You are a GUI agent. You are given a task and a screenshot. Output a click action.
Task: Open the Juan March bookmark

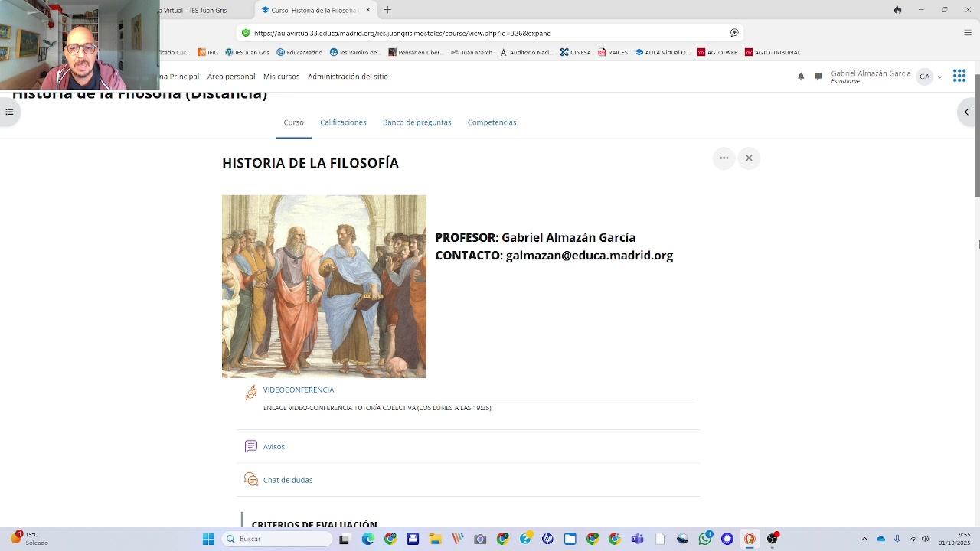472,52
